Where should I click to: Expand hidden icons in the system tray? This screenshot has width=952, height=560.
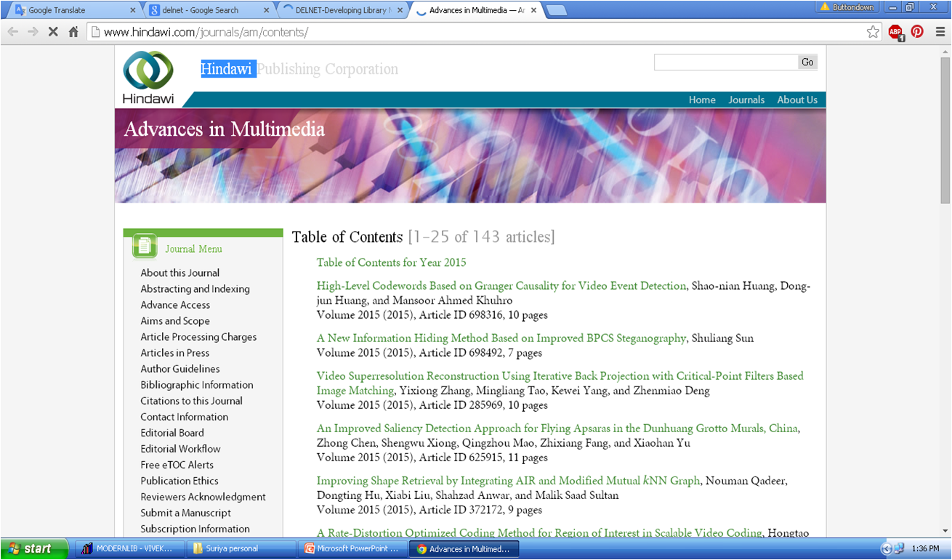coord(885,548)
